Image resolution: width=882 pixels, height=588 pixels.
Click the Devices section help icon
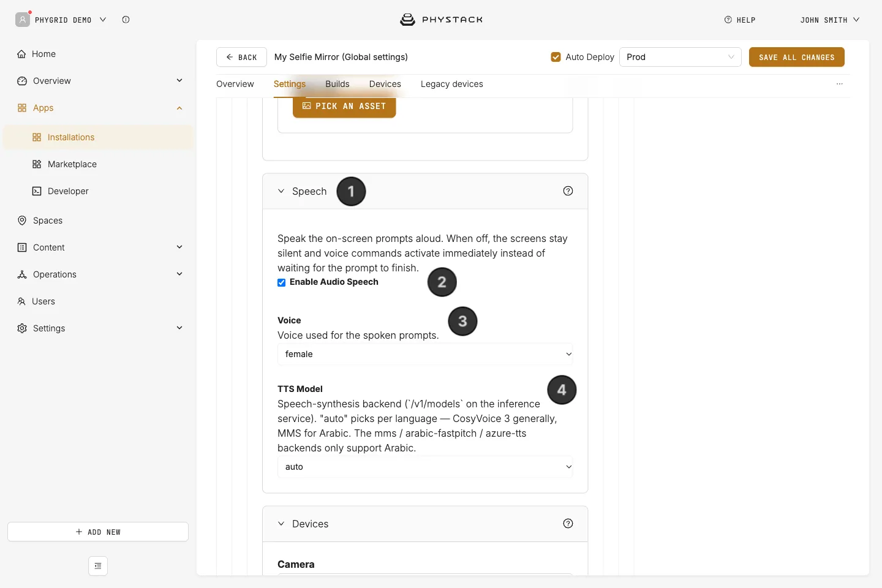(x=568, y=524)
